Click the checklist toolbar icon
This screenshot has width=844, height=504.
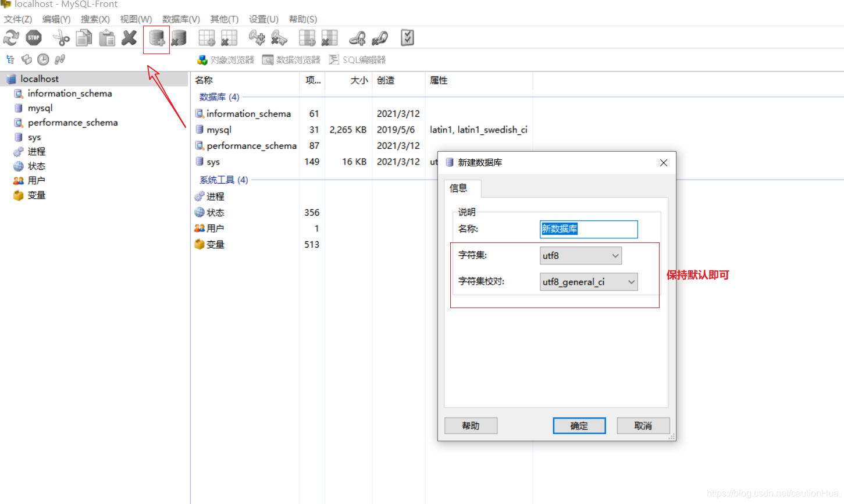pyautogui.click(x=407, y=38)
